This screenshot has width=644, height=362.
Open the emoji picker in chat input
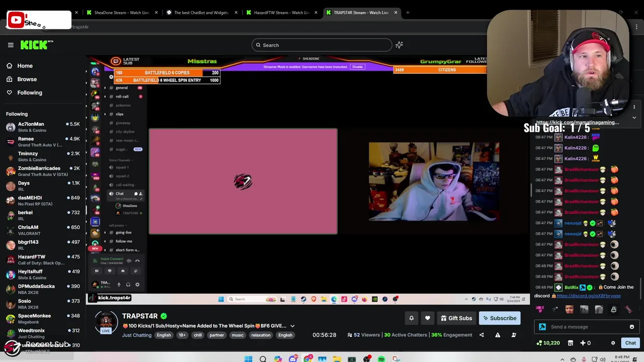pos(632,327)
